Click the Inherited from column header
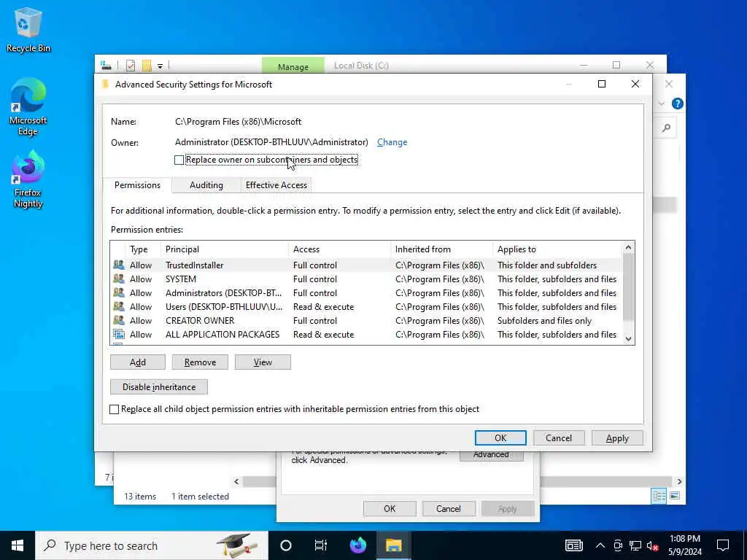Image resolution: width=747 pixels, height=560 pixels. click(x=441, y=249)
